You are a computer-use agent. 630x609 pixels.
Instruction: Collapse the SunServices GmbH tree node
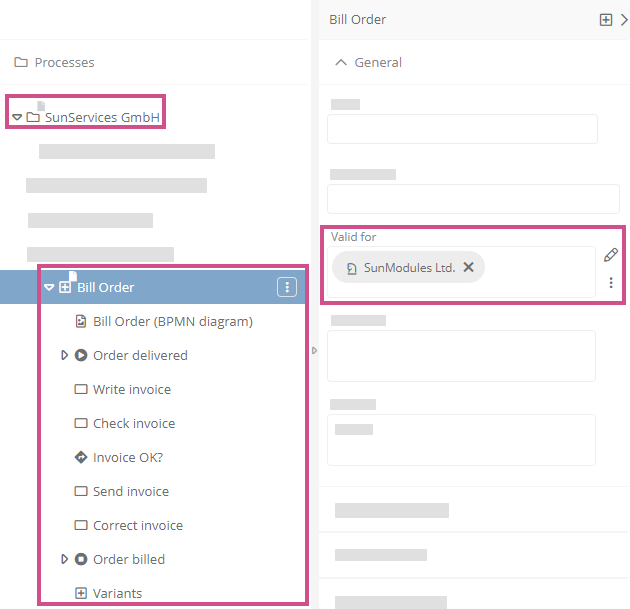(x=17, y=118)
